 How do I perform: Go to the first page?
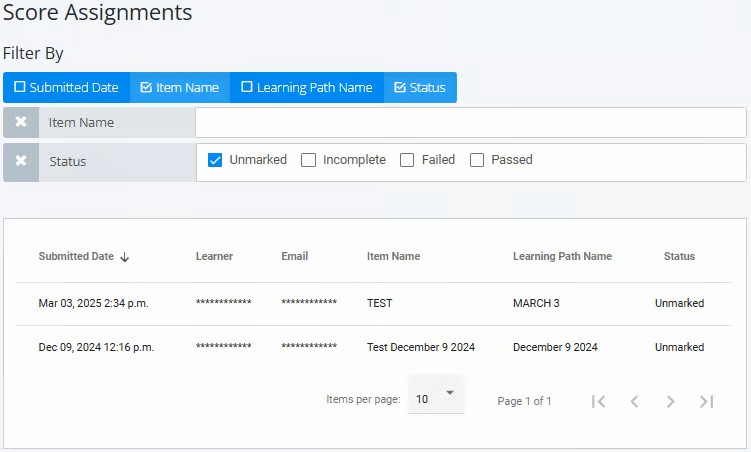(x=598, y=401)
